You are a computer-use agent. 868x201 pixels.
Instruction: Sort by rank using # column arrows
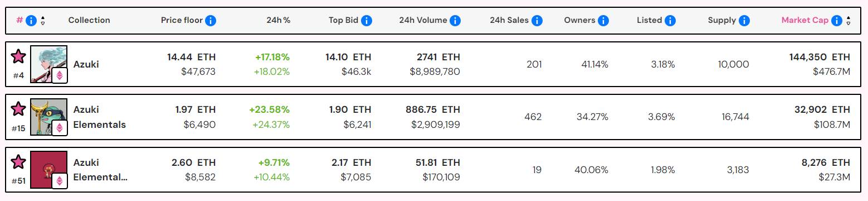(x=43, y=21)
